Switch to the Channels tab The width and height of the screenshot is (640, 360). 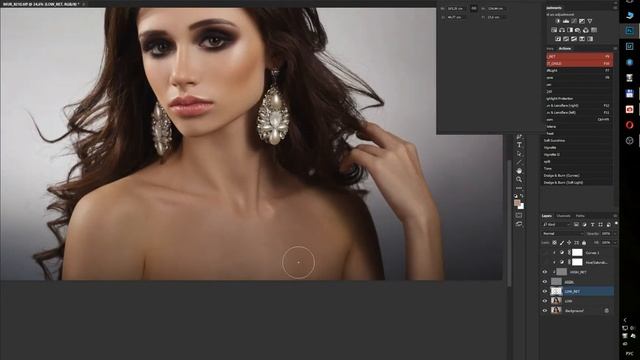tap(564, 216)
